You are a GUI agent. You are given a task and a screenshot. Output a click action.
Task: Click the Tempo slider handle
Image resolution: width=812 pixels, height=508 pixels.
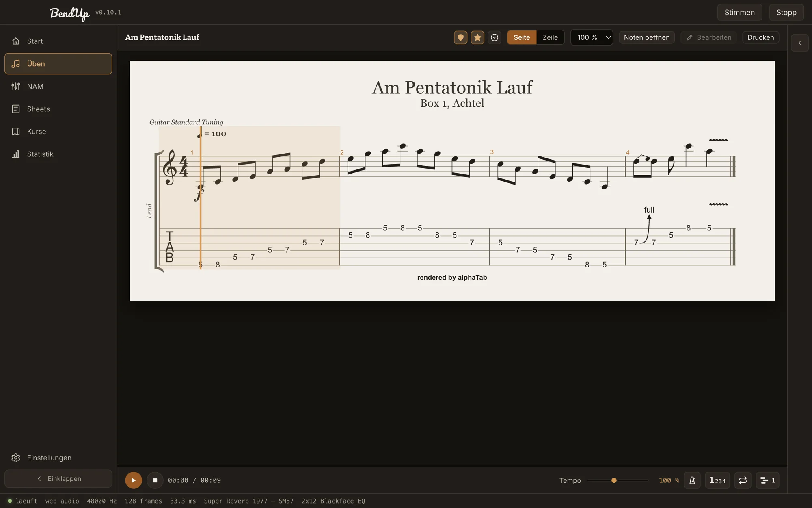(x=614, y=480)
